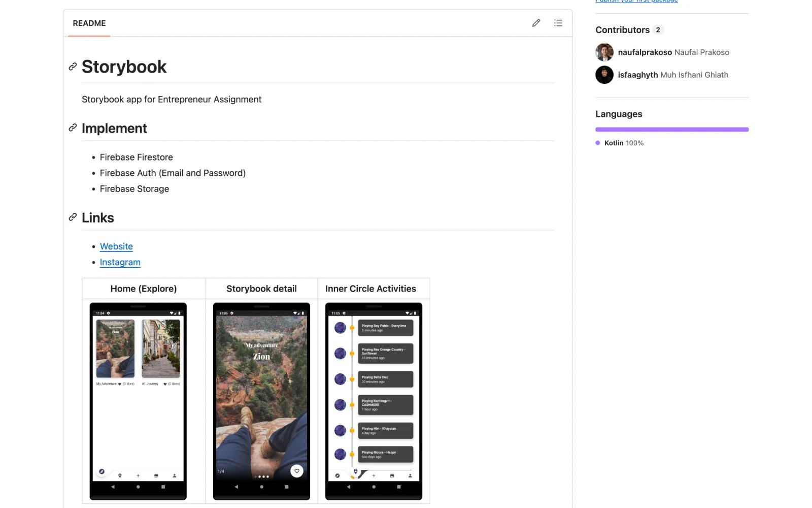Open the Instagram link
The image size is (812, 508).
coord(120,262)
